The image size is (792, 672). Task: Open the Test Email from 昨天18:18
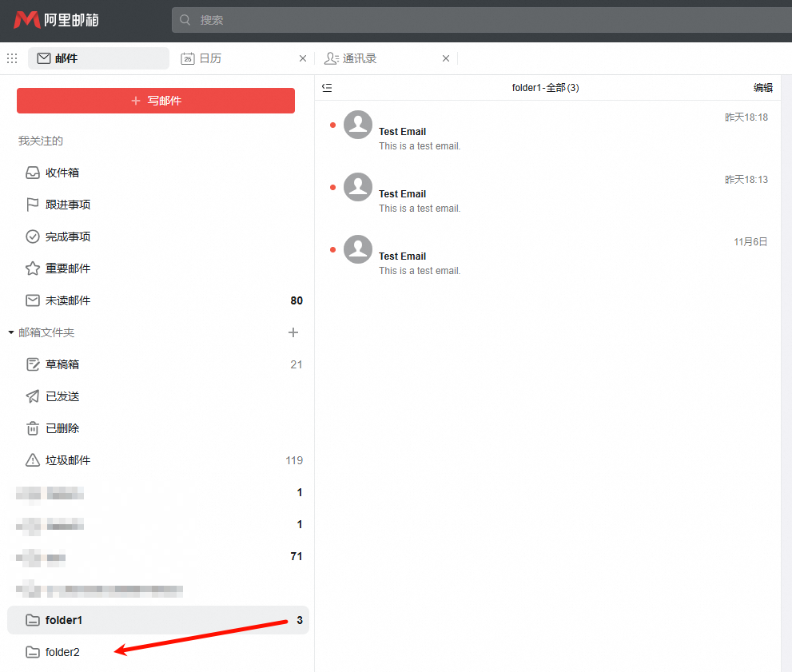click(x=547, y=131)
